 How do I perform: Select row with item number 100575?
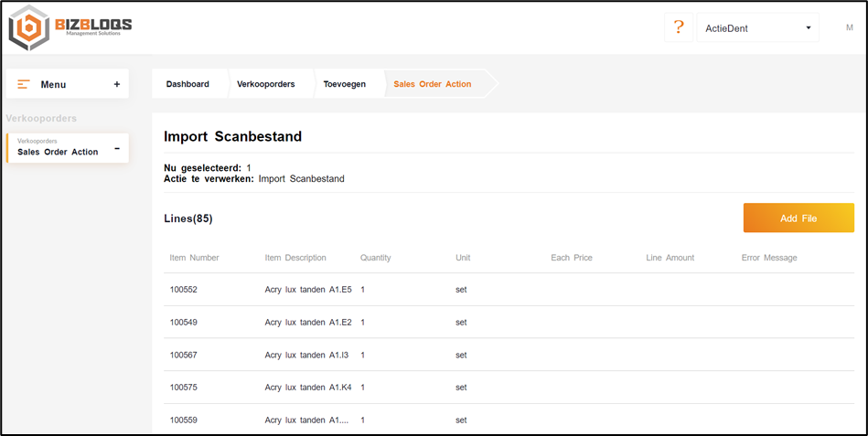coord(184,388)
